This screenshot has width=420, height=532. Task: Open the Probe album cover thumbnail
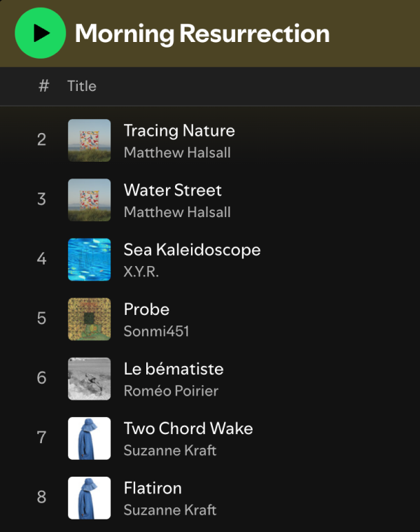tap(89, 319)
